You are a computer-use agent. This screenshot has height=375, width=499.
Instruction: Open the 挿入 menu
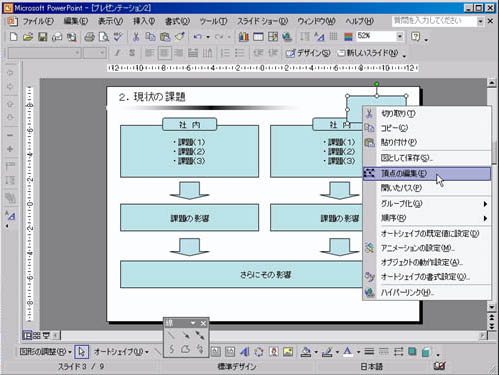pos(144,21)
